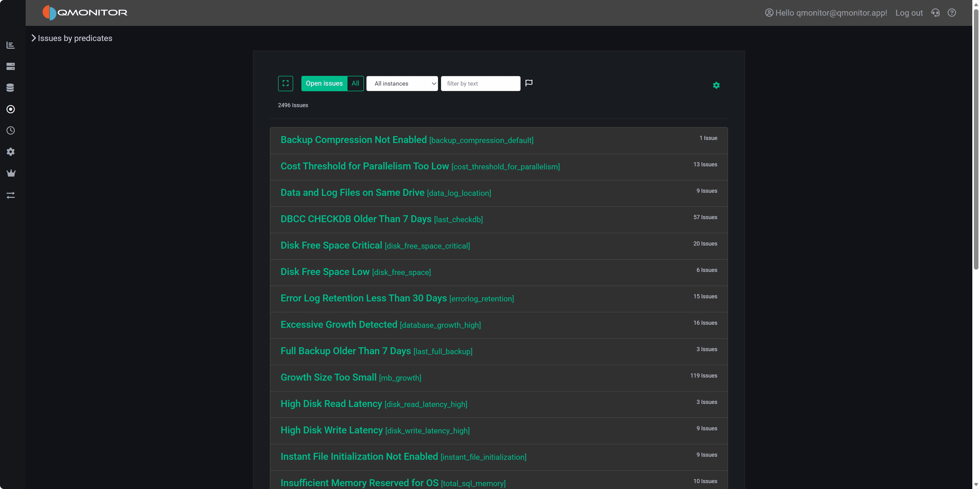Toggle fullscreen with the expand icon
Image resolution: width=980 pixels, height=489 pixels.
[286, 83]
